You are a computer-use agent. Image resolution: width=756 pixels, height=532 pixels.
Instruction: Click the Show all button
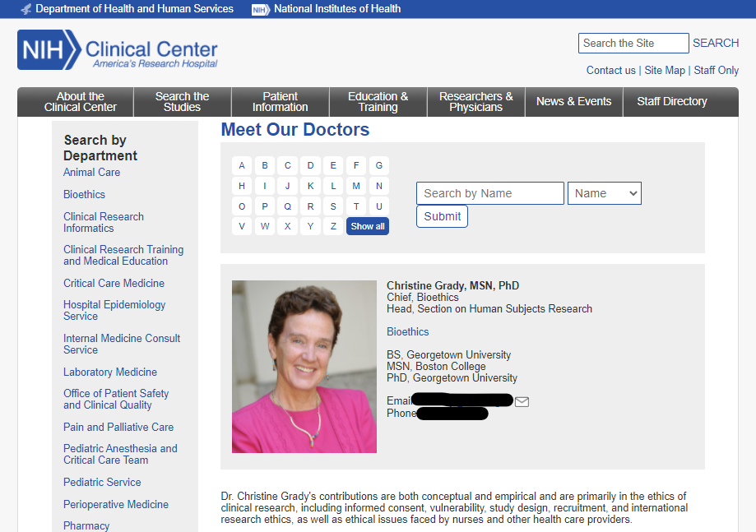pyautogui.click(x=368, y=226)
